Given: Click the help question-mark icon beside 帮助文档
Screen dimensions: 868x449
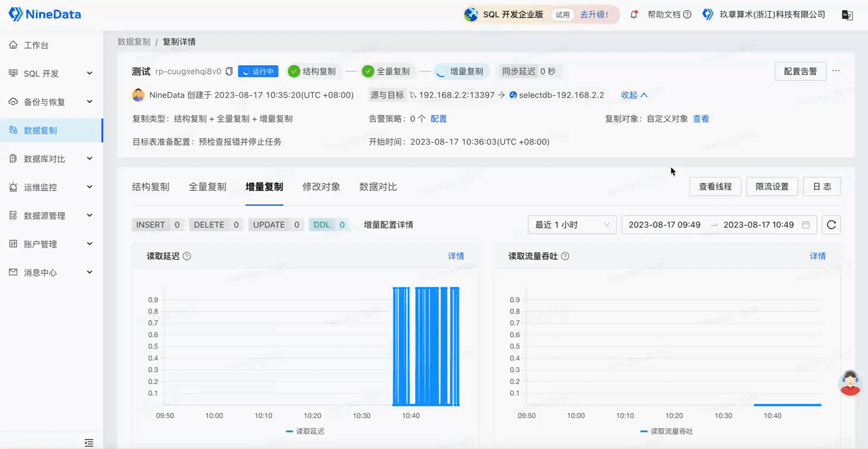Looking at the screenshot, I should click(687, 14).
